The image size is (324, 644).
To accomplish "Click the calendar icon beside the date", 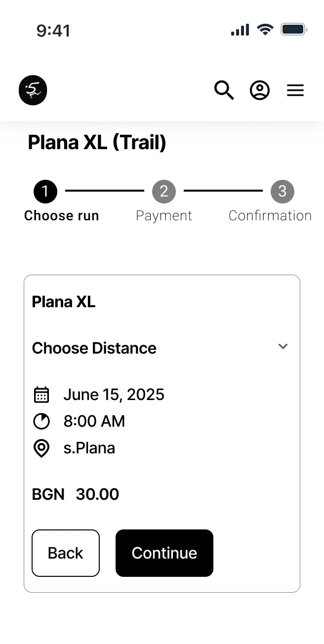I will tap(41, 395).
